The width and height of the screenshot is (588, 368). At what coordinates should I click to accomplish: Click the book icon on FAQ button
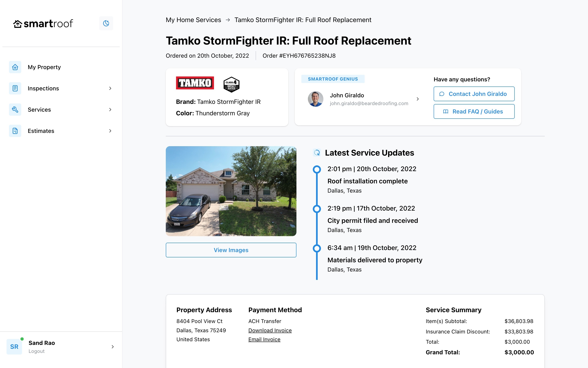446,111
